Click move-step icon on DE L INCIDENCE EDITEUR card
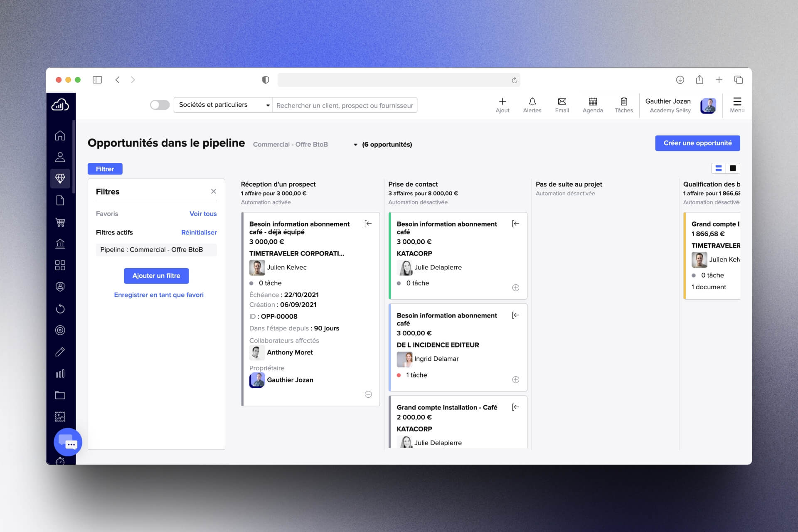The image size is (798, 532). [x=515, y=315]
